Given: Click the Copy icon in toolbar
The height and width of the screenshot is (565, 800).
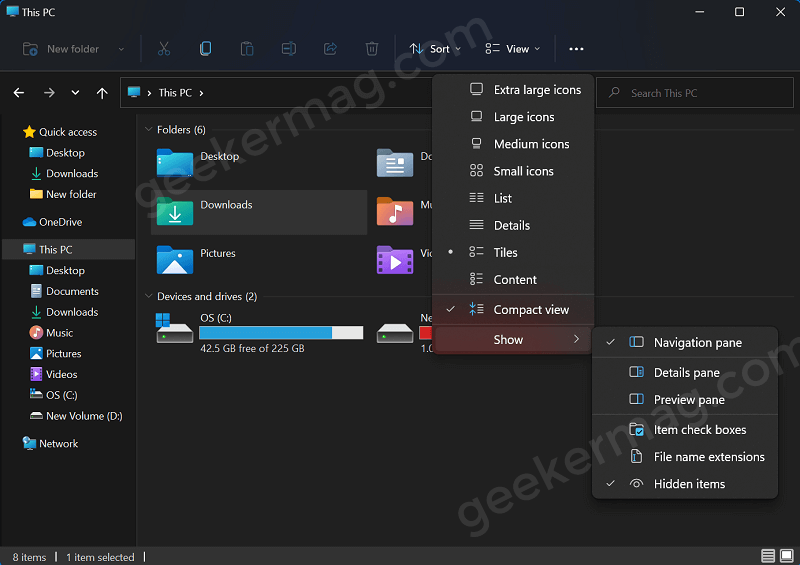Looking at the screenshot, I should tap(205, 49).
